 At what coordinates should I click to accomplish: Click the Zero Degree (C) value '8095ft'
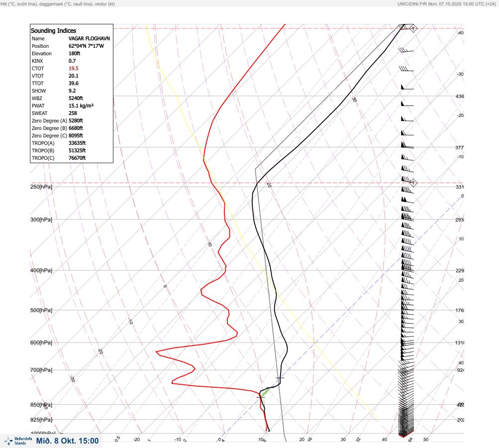(76, 135)
